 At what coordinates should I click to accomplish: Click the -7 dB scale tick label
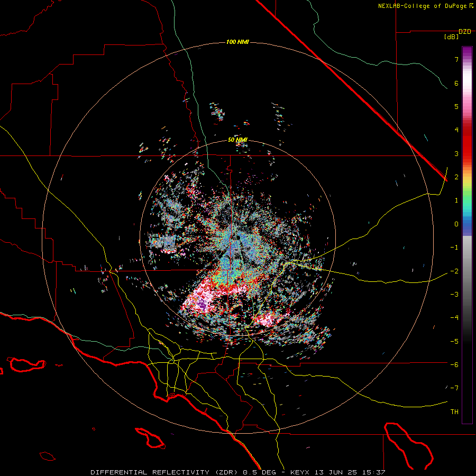(x=454, y=388)
